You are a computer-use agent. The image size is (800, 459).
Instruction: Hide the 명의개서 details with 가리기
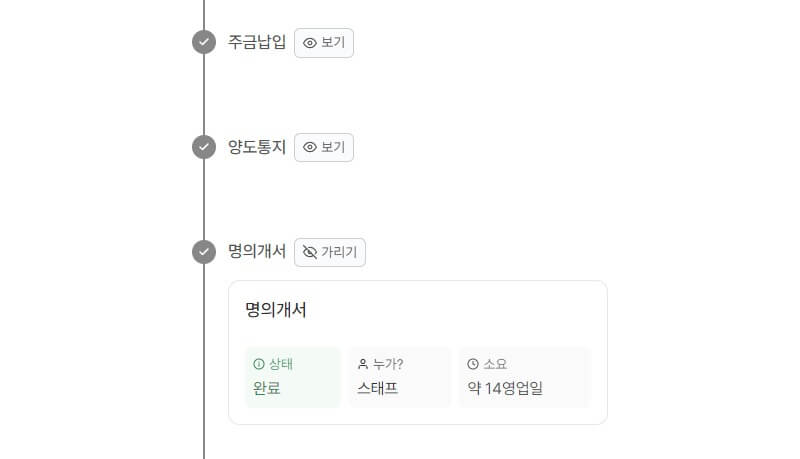330,252
